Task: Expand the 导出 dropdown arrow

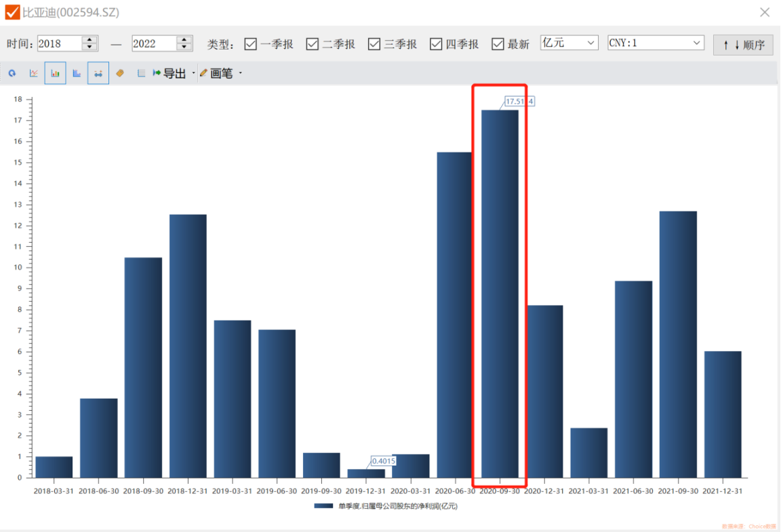Action: [193, 73]
